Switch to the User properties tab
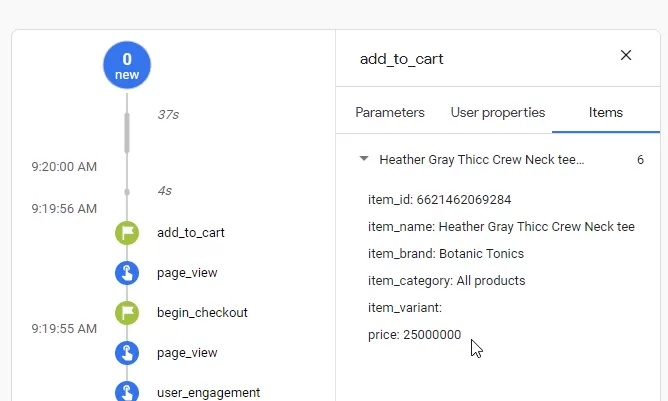The image size is (668, 401). pos(498,113)
